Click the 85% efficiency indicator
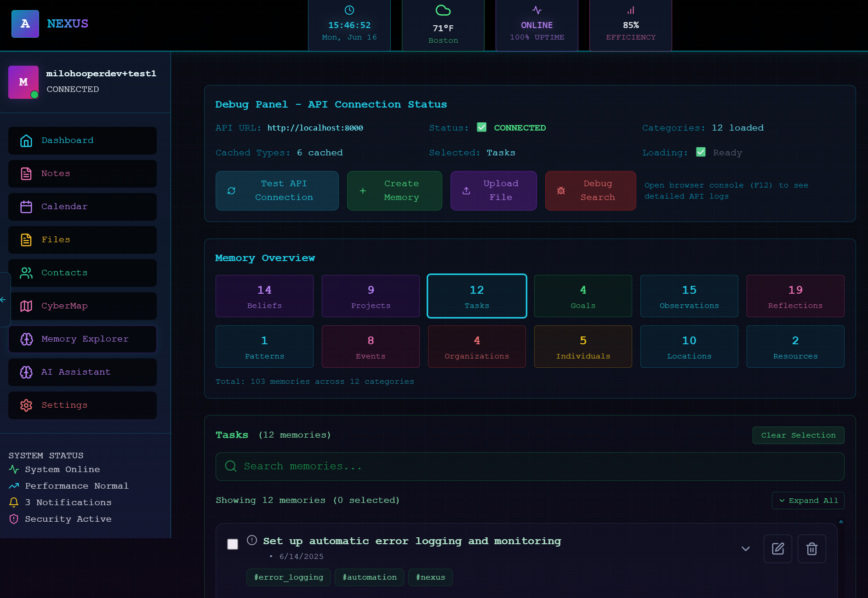The height and width of the screenshot is (598, 868). coord(630,25)
